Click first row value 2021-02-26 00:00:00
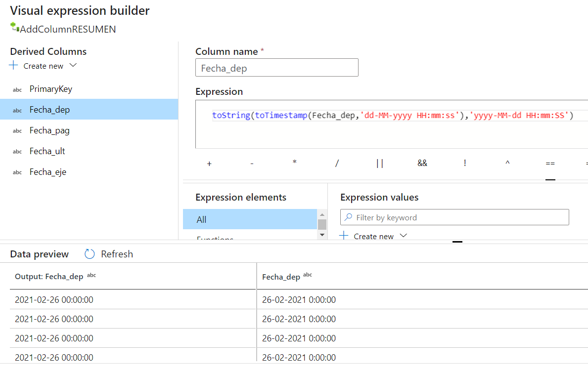This screenshot has height=373, width=588. point(54,299)
